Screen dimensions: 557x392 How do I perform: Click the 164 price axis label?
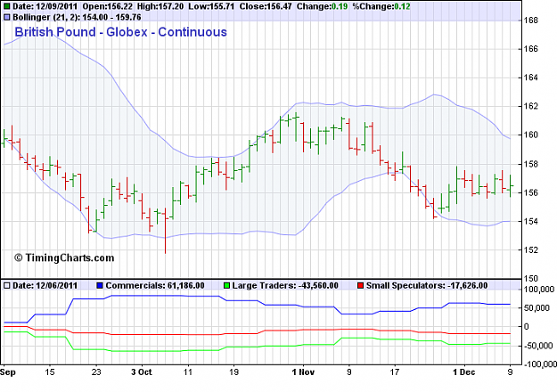(531, 78)
